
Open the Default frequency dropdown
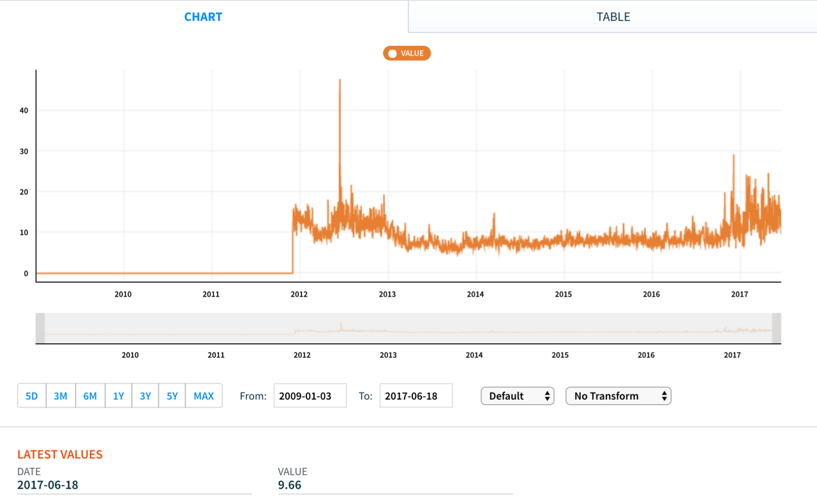pyautogui.click(x=517, y=396)
